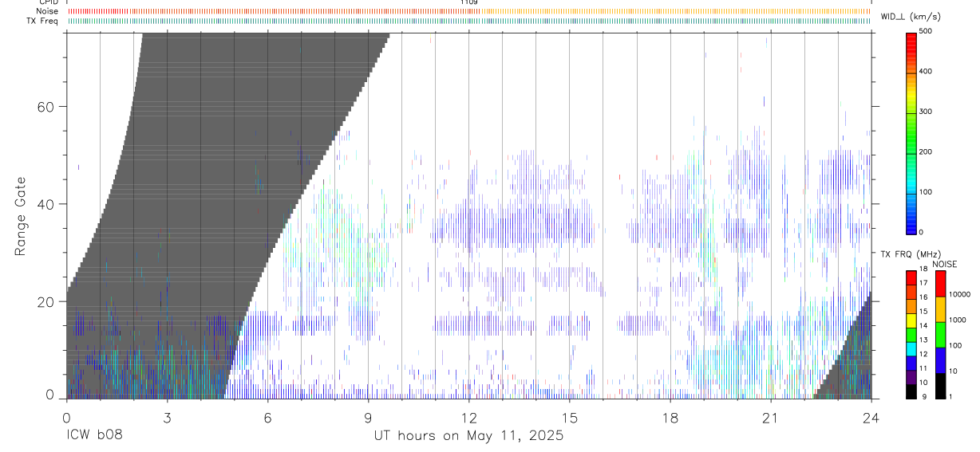Select the 'CPID' row label

(48, 2)
